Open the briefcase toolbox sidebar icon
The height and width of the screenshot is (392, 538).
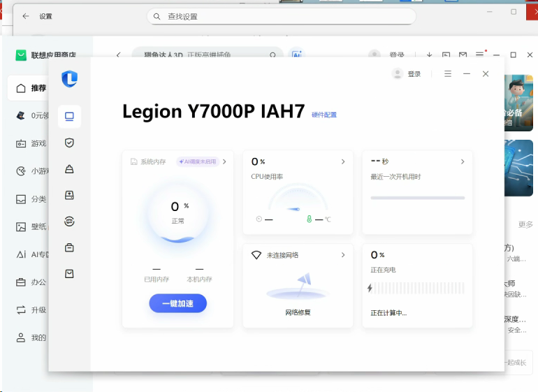(x=69, y=247)
